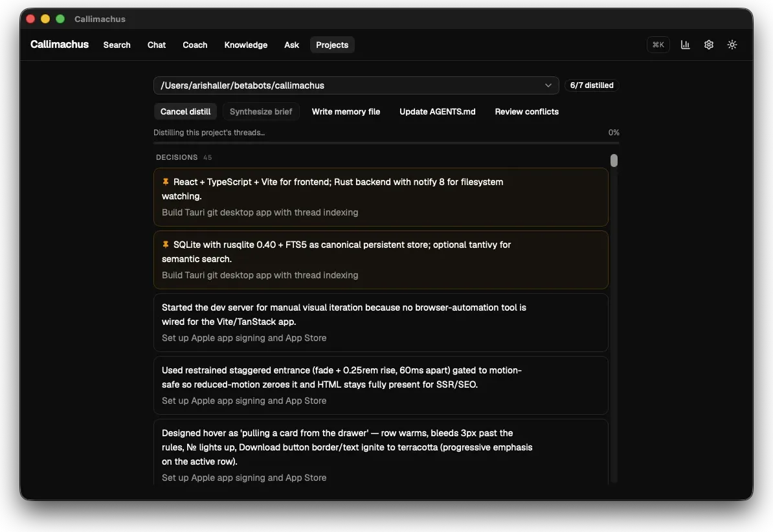The image size is (773, 532).
Task: Click the Synthesize brief button
Action: [261, 111]
